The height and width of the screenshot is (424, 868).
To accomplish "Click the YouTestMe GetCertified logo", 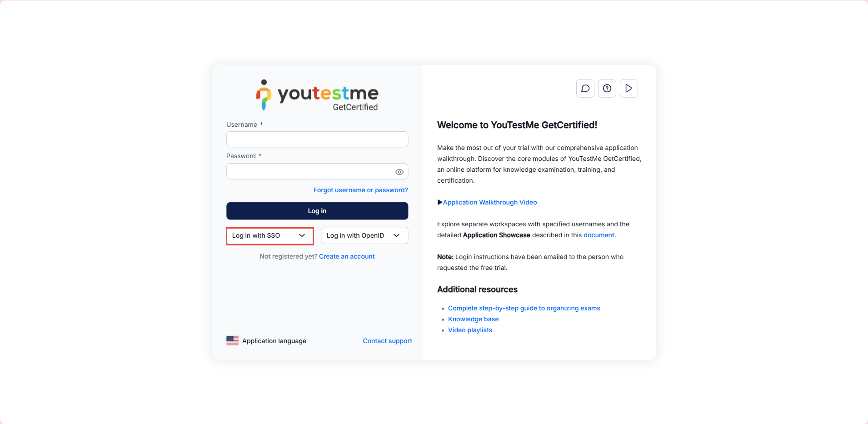I will (x=317, y=95).
